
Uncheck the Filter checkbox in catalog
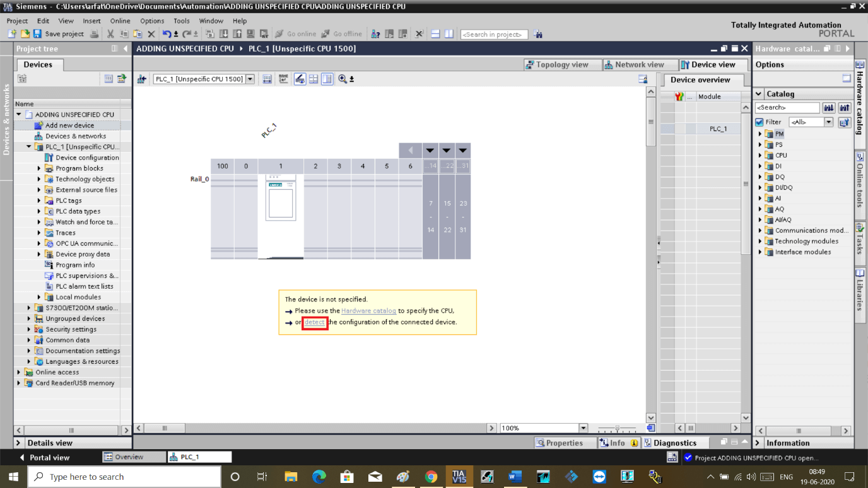pyautogui.click(x=759, y=122)
